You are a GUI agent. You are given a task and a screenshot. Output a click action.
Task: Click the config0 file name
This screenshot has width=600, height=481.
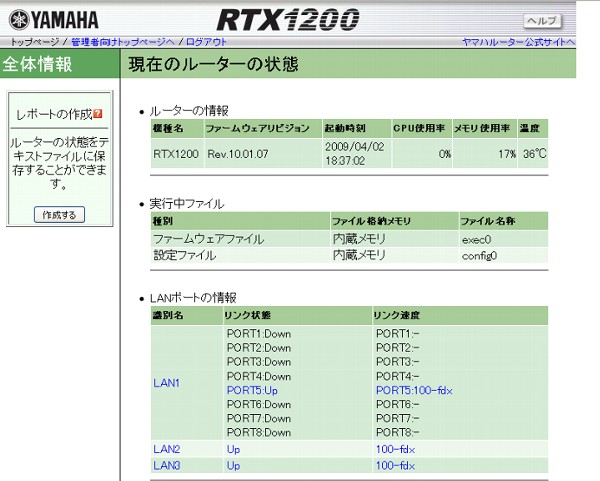pyautogui.click(x=479, y=256)
